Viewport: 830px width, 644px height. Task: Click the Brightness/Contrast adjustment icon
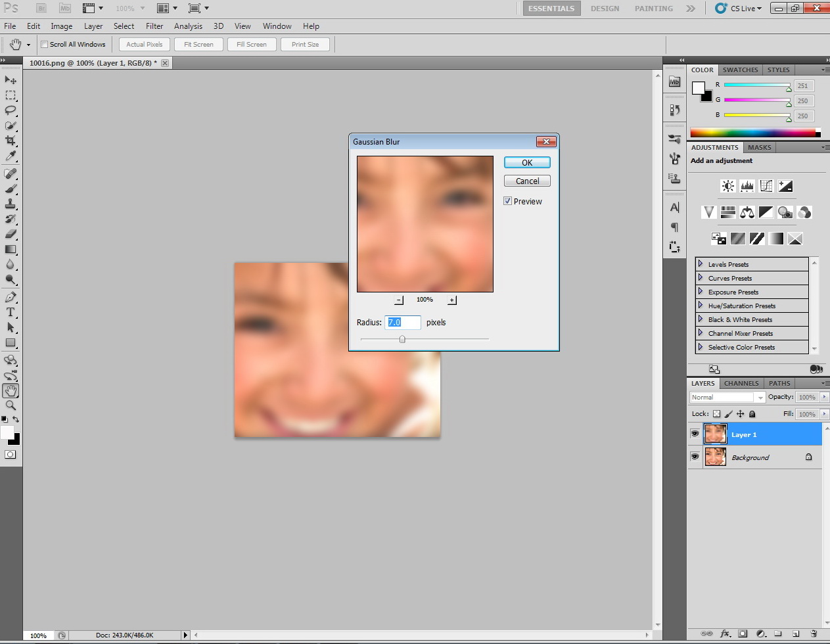coord(728,187)
